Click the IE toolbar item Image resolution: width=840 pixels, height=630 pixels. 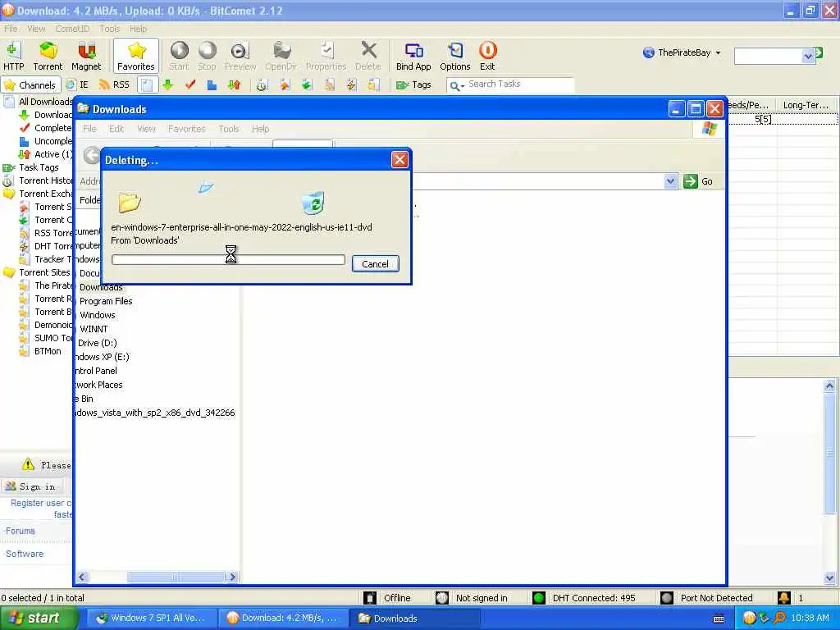[x=77, y=84]
